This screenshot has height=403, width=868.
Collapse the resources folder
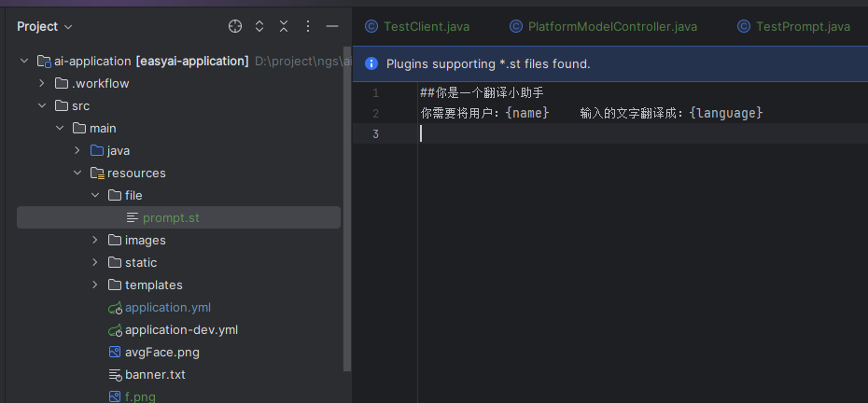click(x=77, y=173)
